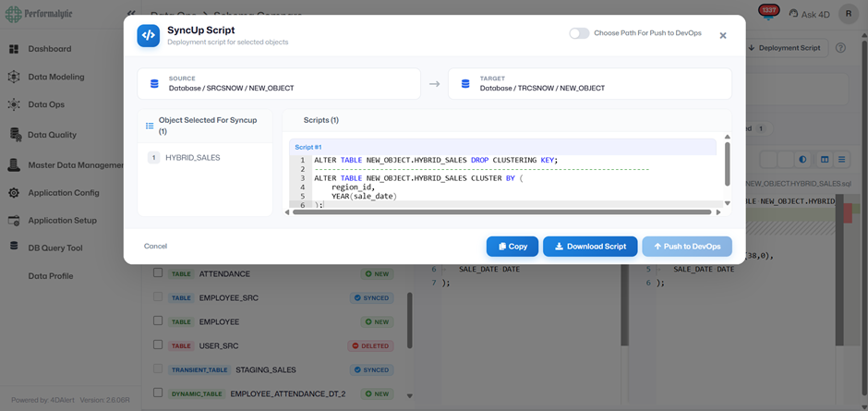
Task: Select HYBRID_SALES in the object list
Action: [193, 158]
